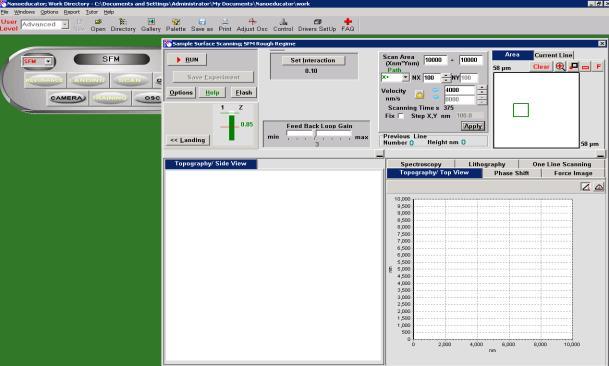This screenshot has height=366, width=609.
Task: Go back with the << Landing button
Action: pos(188,140)
